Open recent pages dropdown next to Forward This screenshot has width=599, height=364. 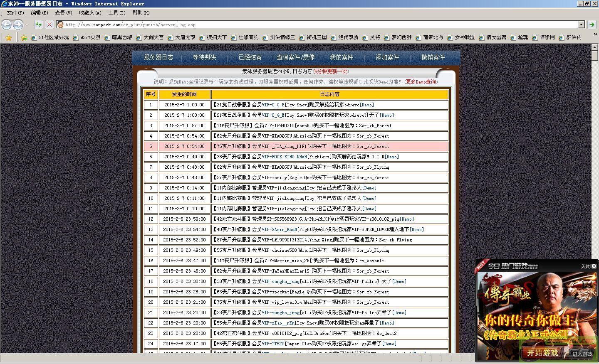(x=27, y=25)
